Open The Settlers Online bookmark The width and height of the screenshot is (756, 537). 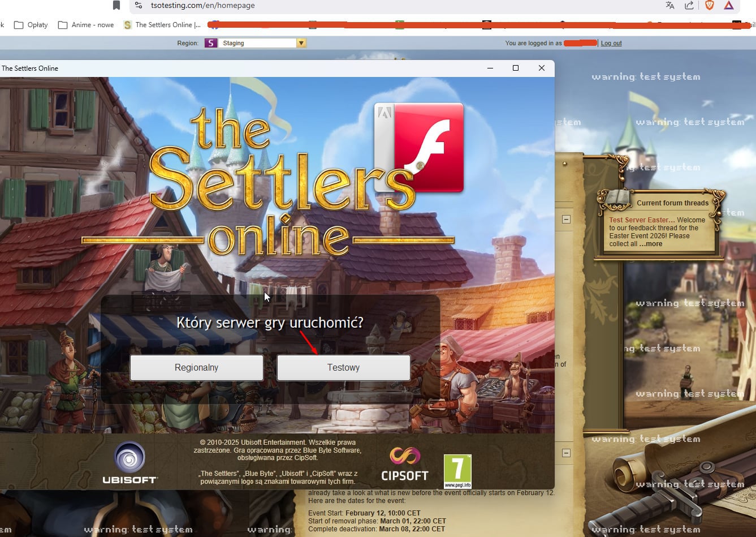coord(162,25)
